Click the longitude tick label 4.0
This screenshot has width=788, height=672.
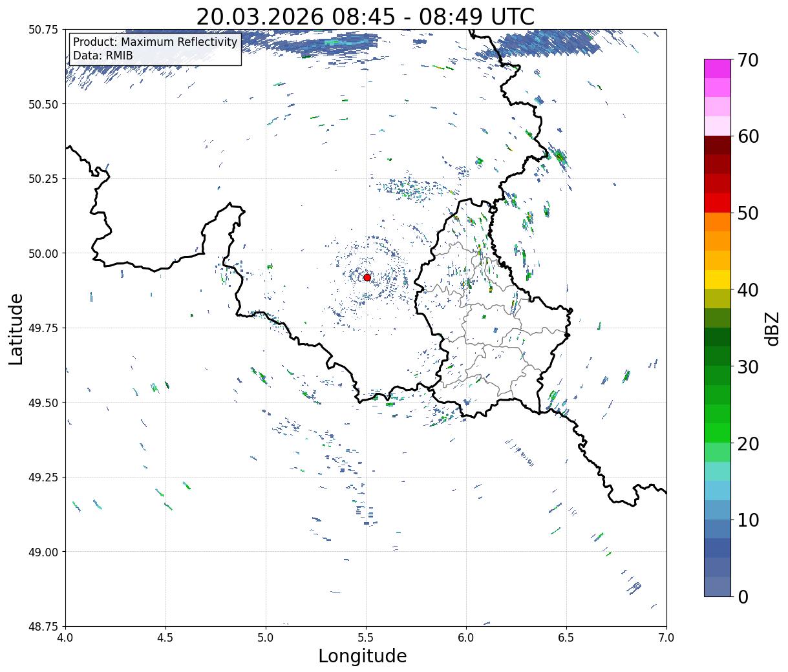click(65, 638)
